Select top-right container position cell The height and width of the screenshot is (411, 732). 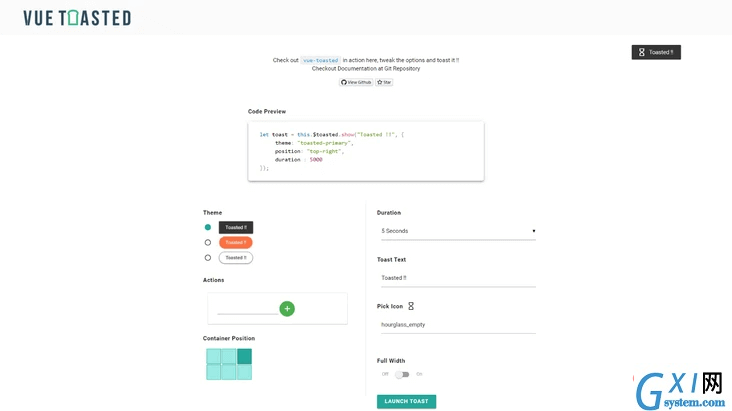[x=244, y=356]
